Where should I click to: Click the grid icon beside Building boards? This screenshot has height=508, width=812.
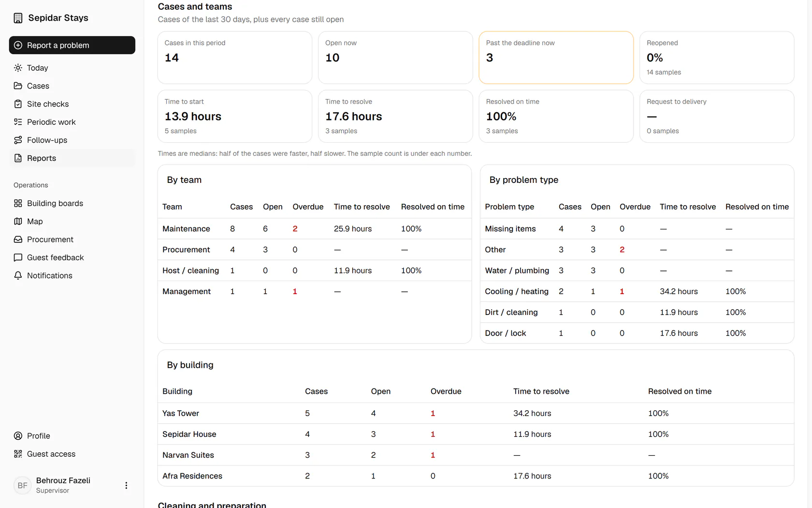coord(18,203)
